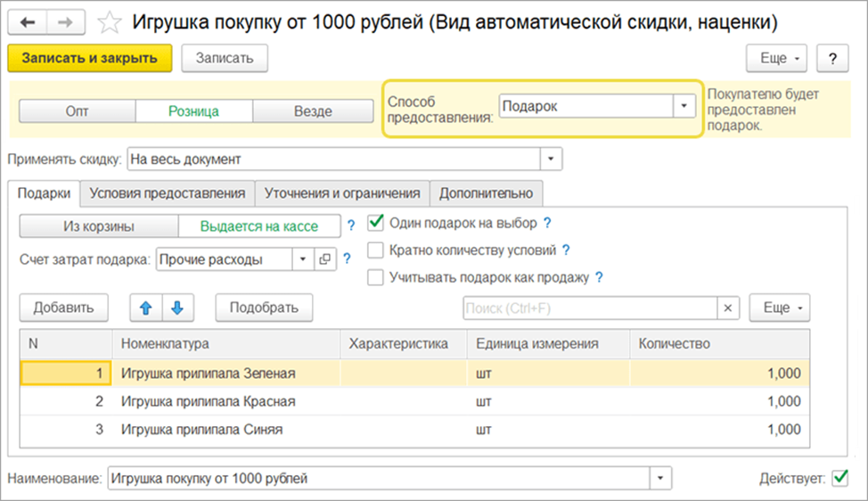Image resolution: width=868 pixels, height=501 pixels.
Task: Open the 'Применять скидку' dropdown list
Action: [x=552, y=160]
